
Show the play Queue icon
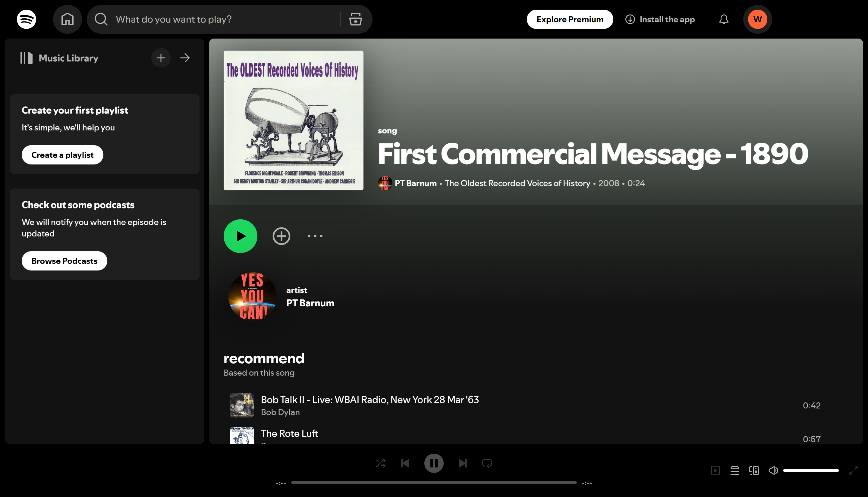pos(735,470)
